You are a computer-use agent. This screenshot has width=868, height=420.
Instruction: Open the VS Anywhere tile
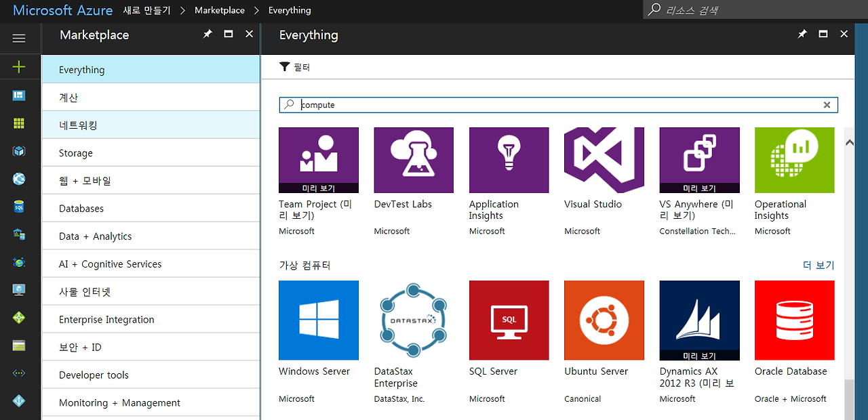(700, 182)
